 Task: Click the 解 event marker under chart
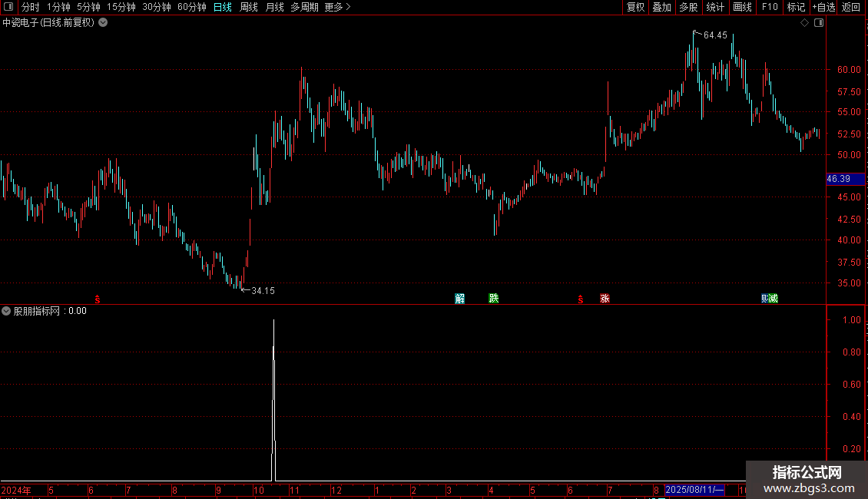[460, 299]
